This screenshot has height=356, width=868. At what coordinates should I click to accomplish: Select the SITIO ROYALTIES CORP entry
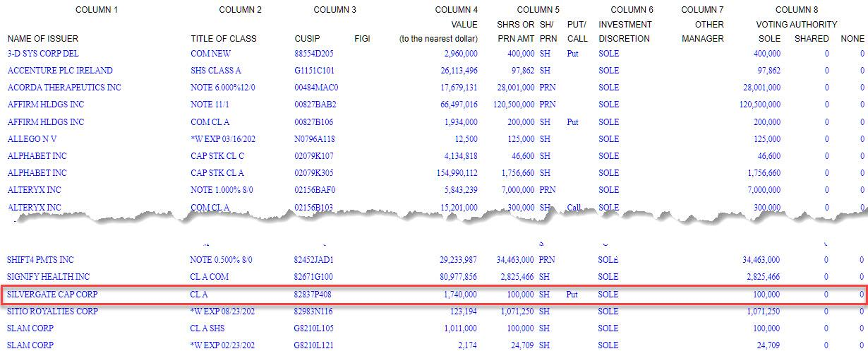click(x=53, y=311)
